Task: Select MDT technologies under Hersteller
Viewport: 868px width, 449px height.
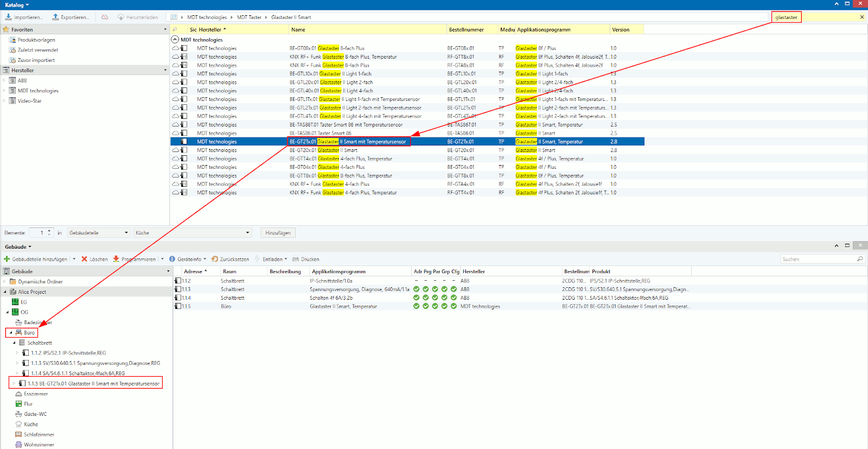Action: pos(34,91)
